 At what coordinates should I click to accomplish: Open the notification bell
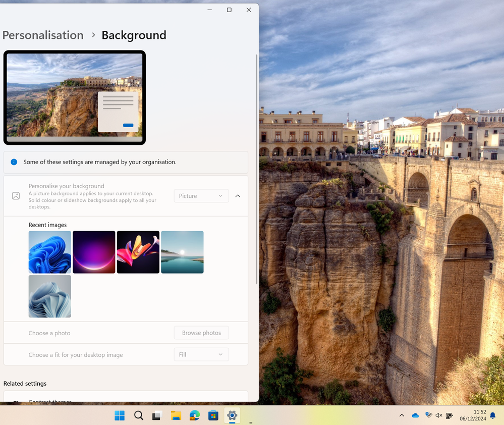[492, 415]
